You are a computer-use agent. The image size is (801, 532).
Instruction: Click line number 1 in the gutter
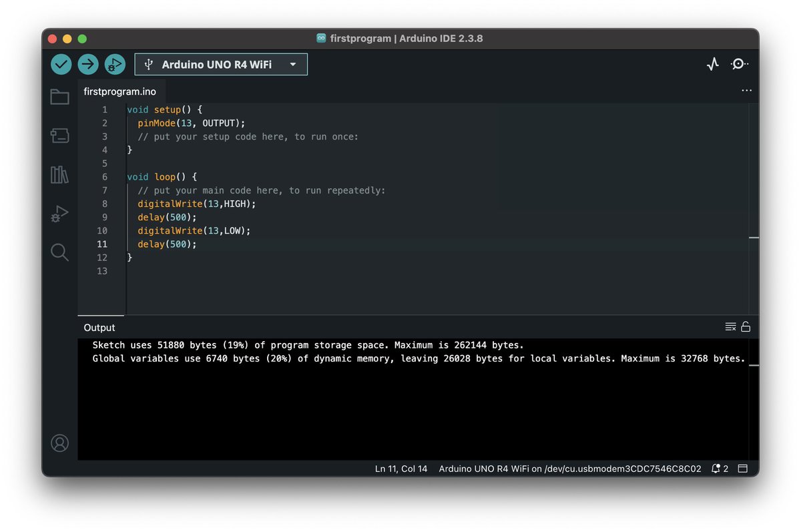105,109
